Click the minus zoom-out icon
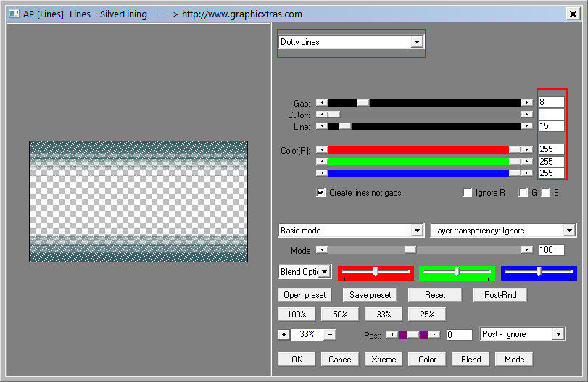Viewport: 588px width, 382px height. [329, 334]
